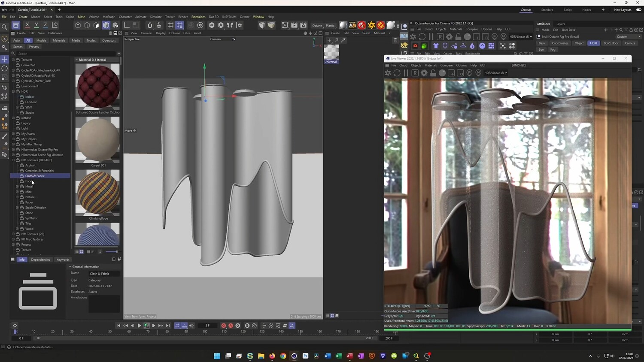The width and height of the screenshot is (644, 362).
Task: Toggle the timeline loop playback icon
Action: pos(177,326)
